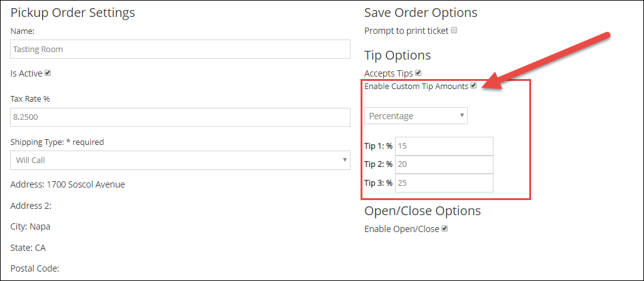Image resolution: width=644 pixels, height=281 pixels.
Task: Disable the Enable Open/Close checkbox
Action: (x=445, y=229)
